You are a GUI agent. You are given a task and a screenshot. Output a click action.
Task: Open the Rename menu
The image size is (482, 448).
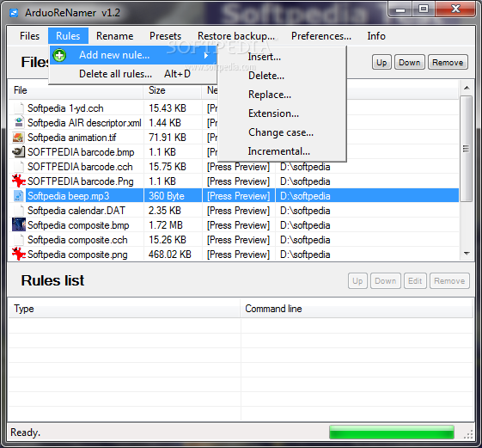(x=114, y=36)
